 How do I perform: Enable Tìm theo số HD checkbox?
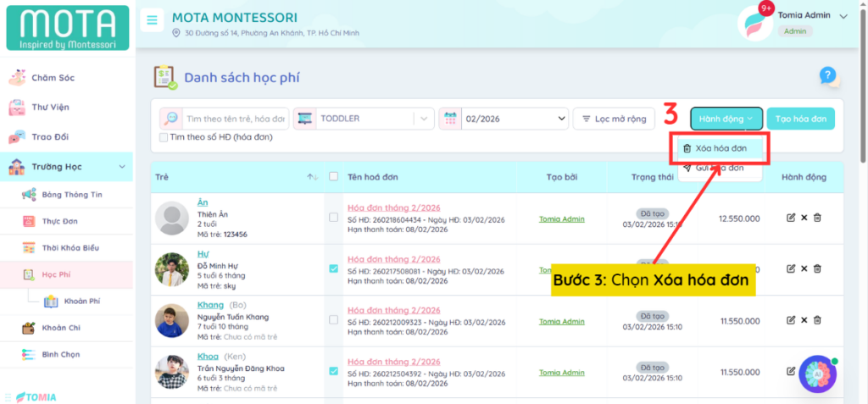164,136
